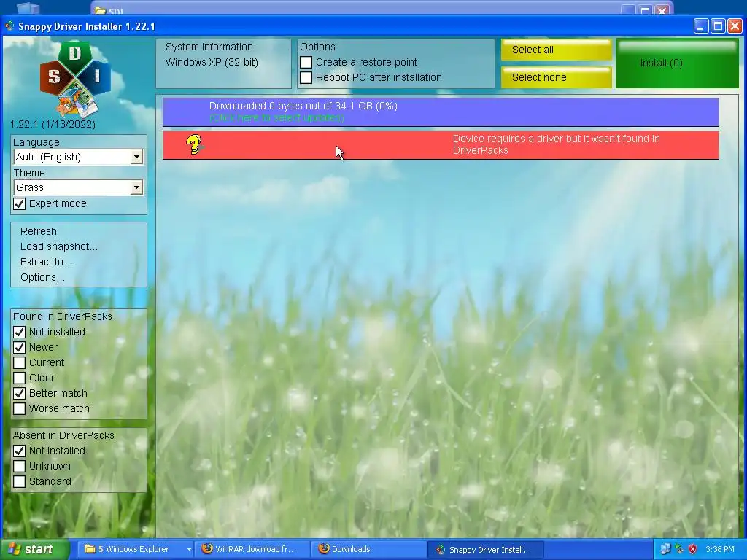The width and height of the screenshot is (747, 560).
Task: Uncheck Not installed under Found in DriverPacks
Action: tap(19, 332)
